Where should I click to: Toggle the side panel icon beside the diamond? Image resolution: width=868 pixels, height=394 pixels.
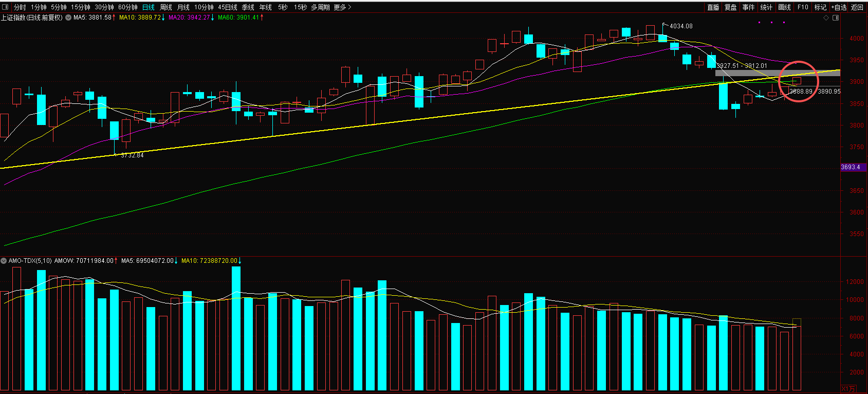point(836,17)
